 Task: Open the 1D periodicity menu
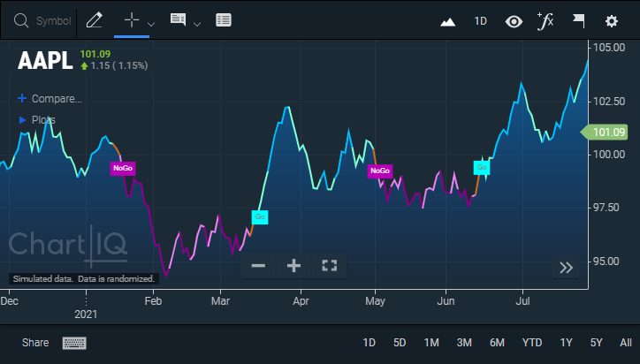(480, 21)
